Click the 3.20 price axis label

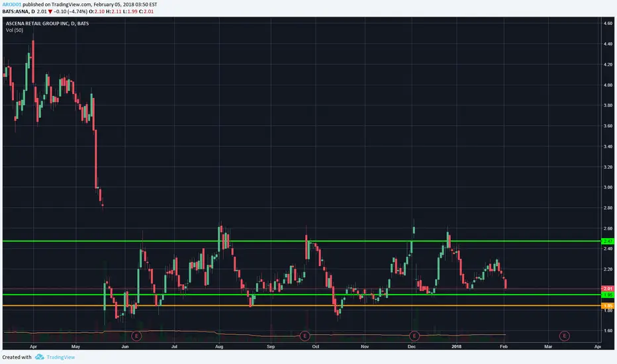click(x=608, y=167)
